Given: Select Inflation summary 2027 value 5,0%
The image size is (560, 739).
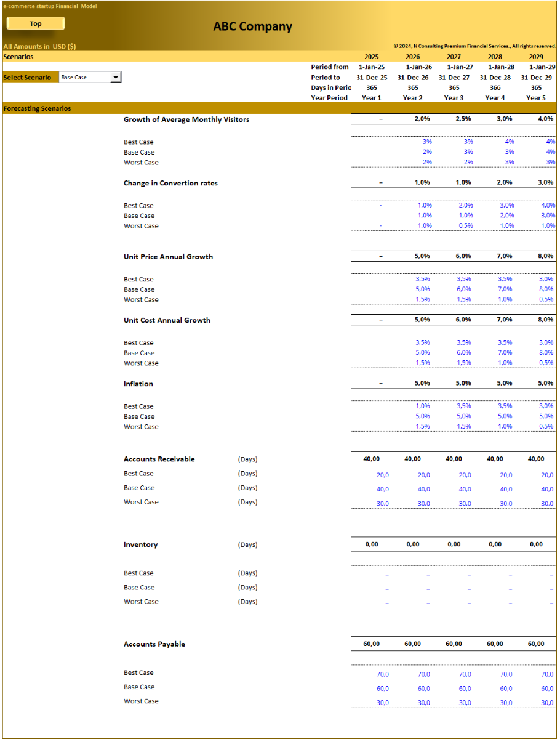Looking at the screenshot, I should [463, 384].
